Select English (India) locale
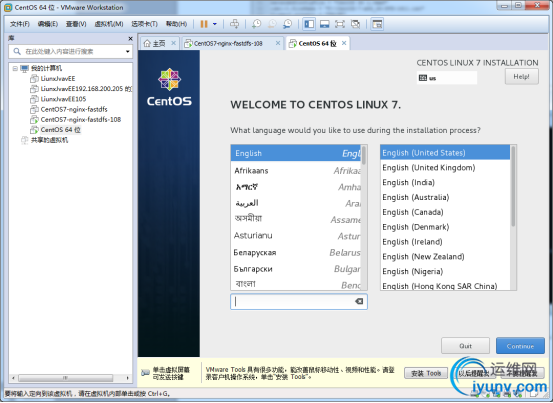Image resolution: width=553 pixels, height=403 pixels. click(445, 182)
